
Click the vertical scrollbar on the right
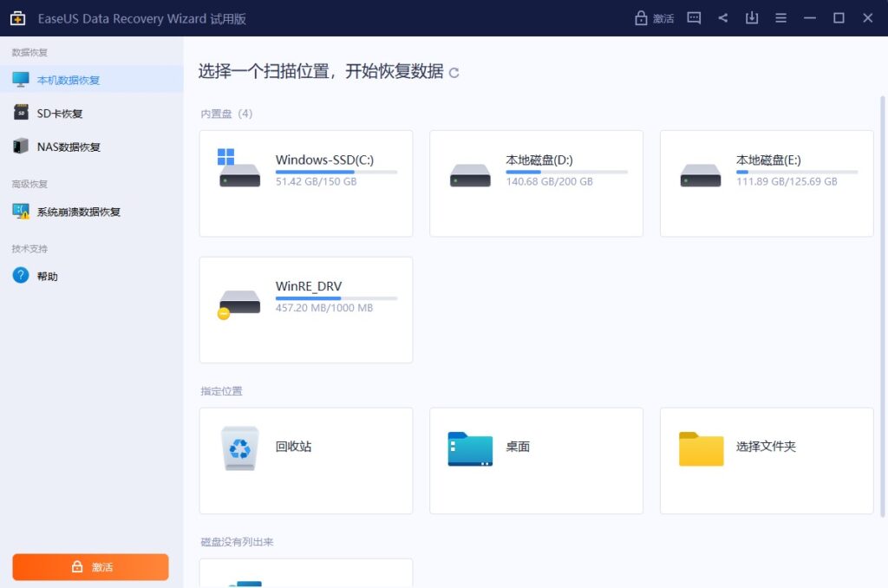pyautogui.click(x=882, y=306)
